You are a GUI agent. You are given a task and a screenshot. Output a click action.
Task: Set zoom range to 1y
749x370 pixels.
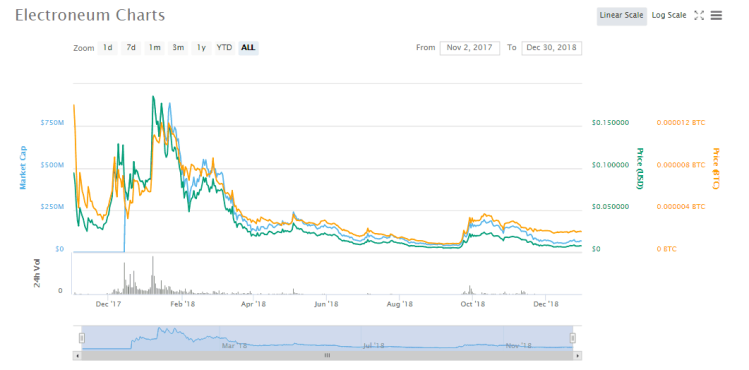(x=201, y=48)
